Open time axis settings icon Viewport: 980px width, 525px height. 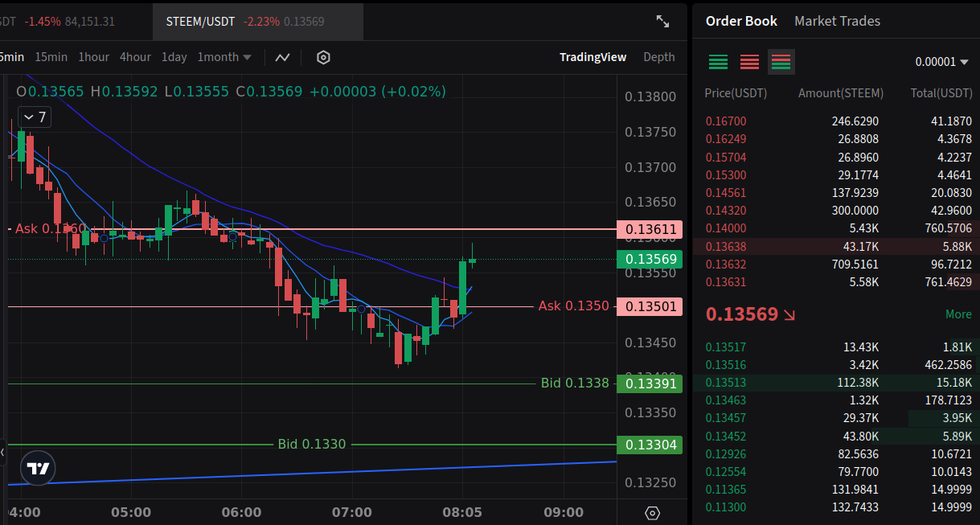653,513
